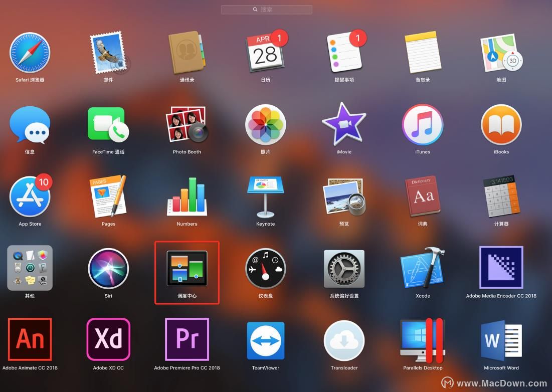Open the Calculator app
This screenshot has width=552, height=392.
click(x=501, y=196)
